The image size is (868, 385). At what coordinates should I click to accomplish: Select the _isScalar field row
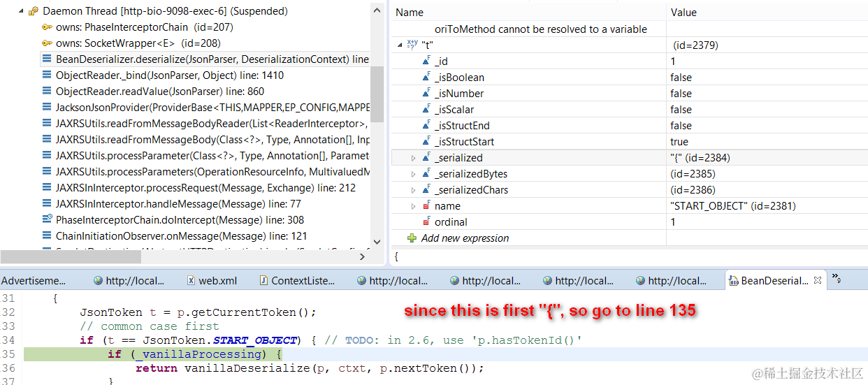[629, 110]
